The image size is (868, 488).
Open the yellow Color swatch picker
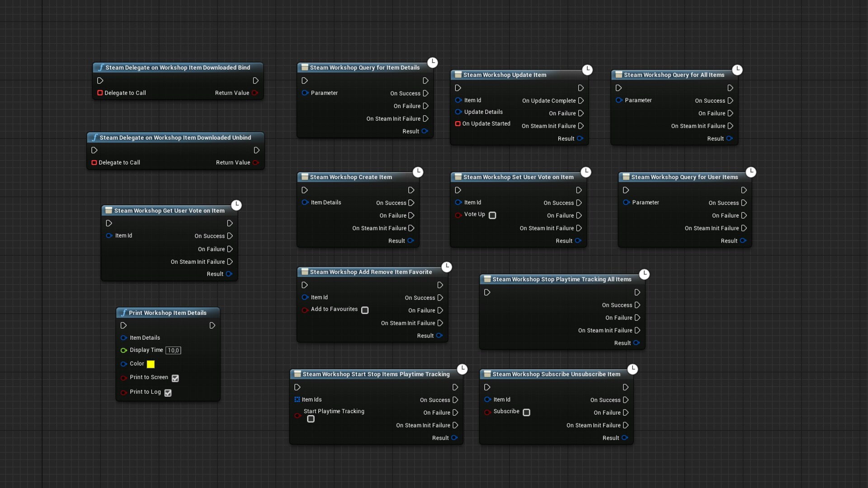pos(151,364)
